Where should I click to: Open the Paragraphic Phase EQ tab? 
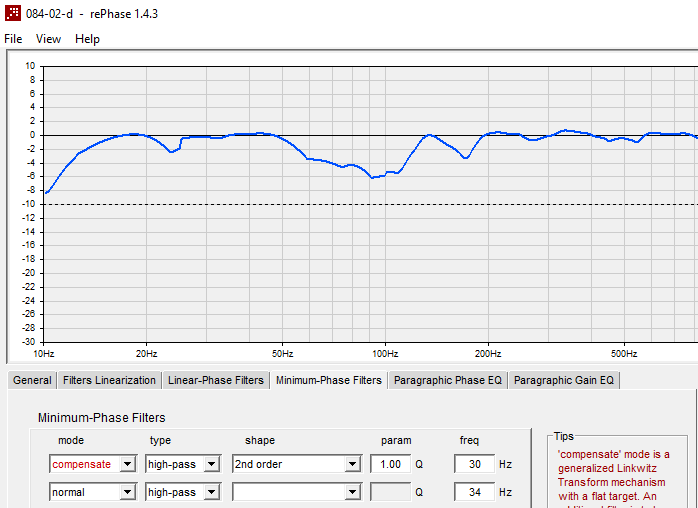[x=448, y=380]
